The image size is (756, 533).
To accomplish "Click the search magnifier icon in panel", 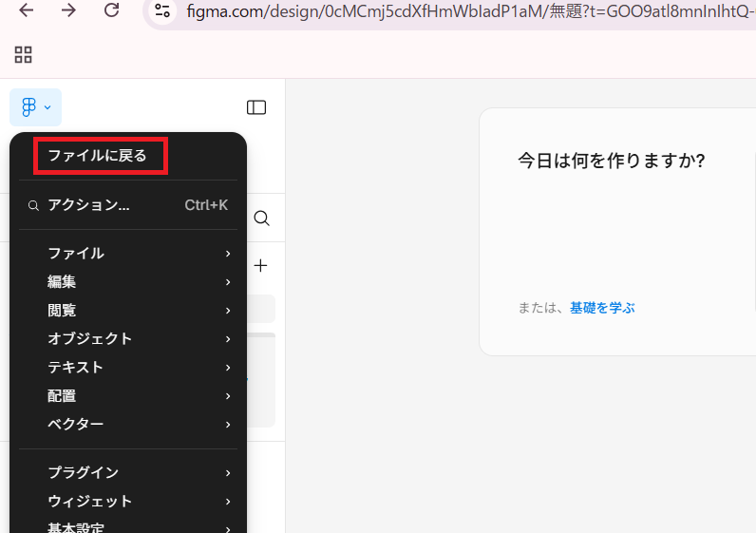I will [x=262, y=219].
